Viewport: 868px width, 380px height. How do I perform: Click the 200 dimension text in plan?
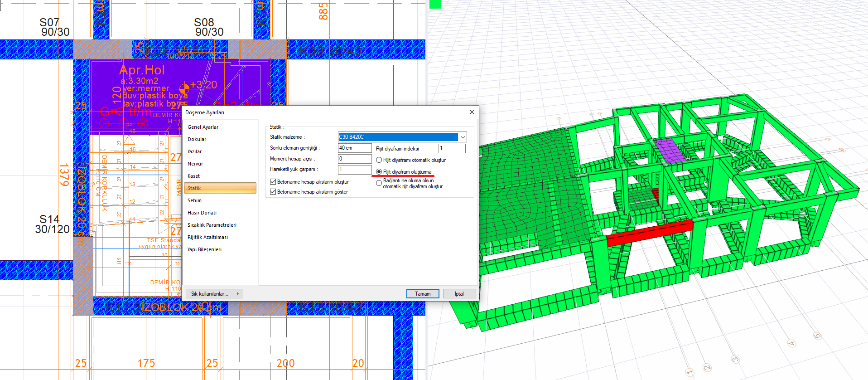click(x=285, y=363)
